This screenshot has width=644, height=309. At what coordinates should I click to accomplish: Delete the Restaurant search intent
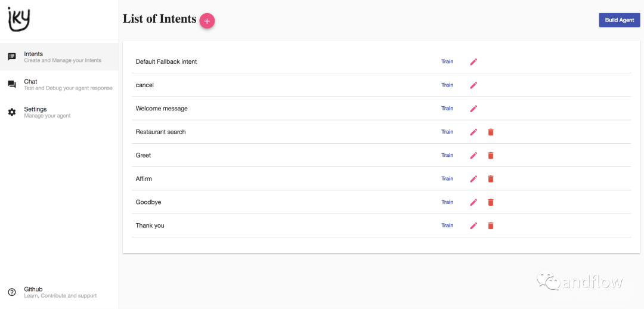(x=490, y=132)
